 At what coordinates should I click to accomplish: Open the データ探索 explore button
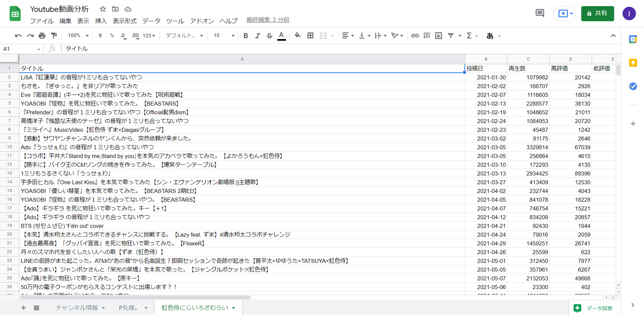(594, 308)
